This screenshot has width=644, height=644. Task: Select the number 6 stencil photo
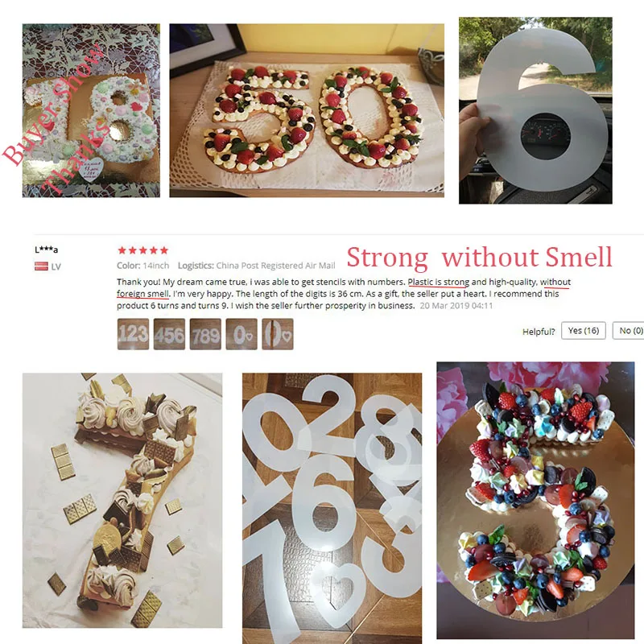535,110
